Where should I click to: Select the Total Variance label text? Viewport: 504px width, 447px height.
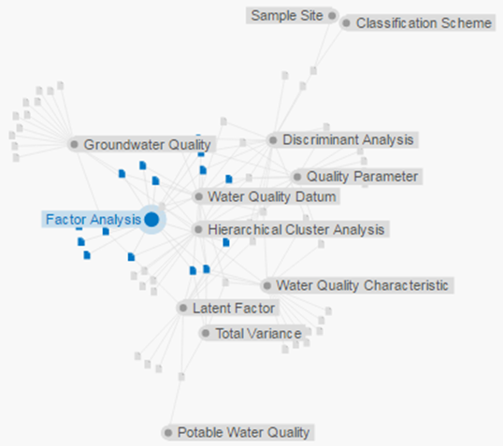click(x=258, y=334)
